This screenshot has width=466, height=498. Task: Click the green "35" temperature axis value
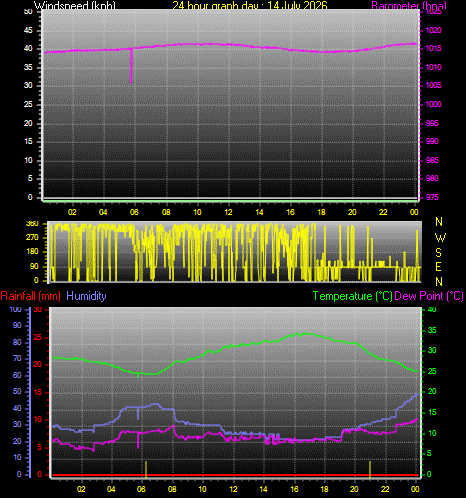pos(432,330)
